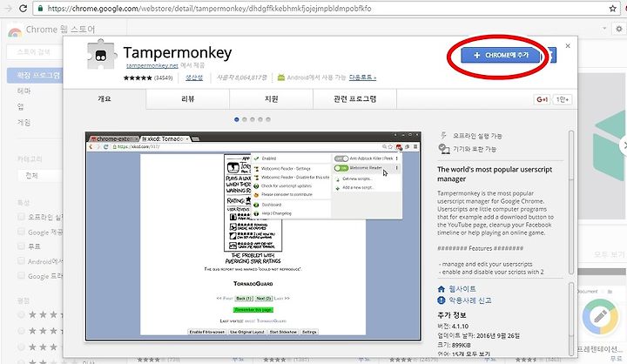Open the 웹사이트 link
The width and height of the screenshot is (627, 364).
tap(462, 289)
